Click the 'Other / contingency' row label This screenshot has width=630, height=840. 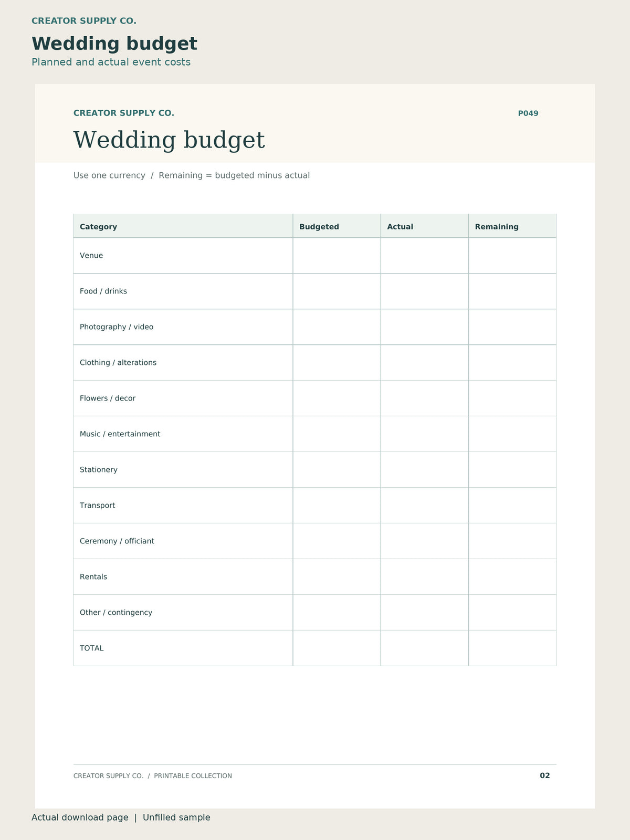pos(116,613)
